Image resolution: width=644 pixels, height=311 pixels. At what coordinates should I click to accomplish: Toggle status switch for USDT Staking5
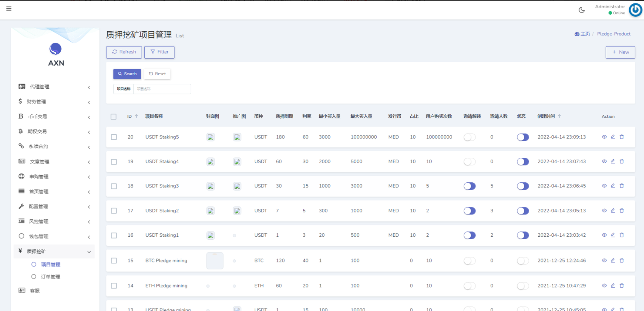point(523,137)
